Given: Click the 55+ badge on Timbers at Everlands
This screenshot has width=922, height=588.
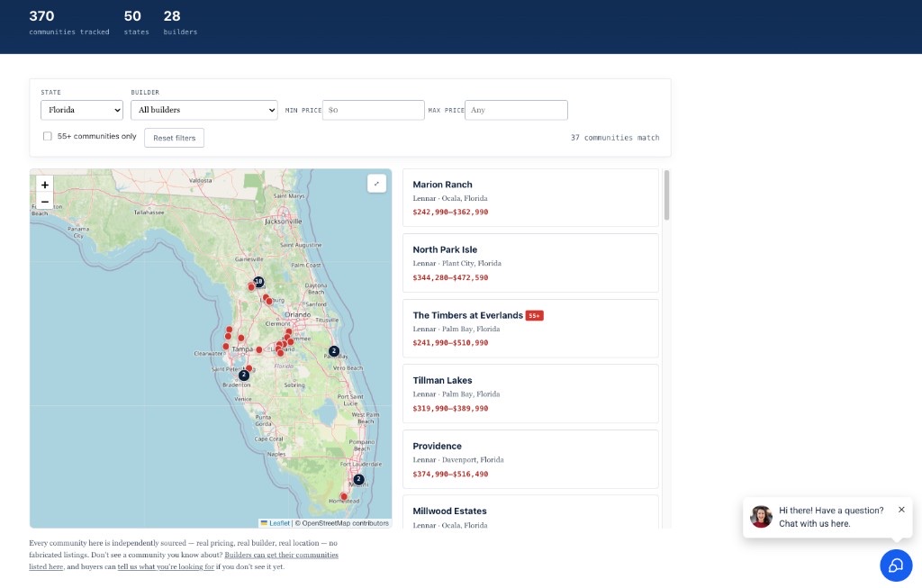Looking at the screenshot, I should pyautogui.click(x=534, y=316).
